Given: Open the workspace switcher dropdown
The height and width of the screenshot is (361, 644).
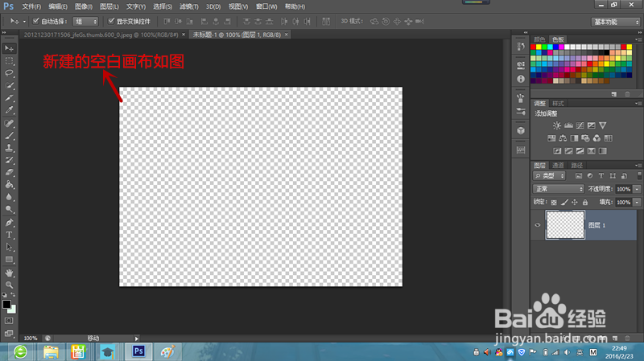Looking at the screenshot, I should click(x=616, y=22).
